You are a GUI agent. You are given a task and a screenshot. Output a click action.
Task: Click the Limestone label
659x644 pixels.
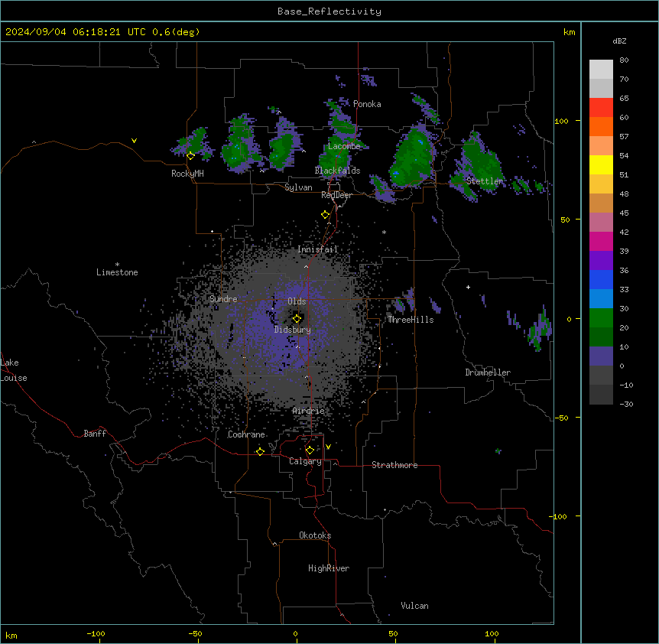click(117, 272)
